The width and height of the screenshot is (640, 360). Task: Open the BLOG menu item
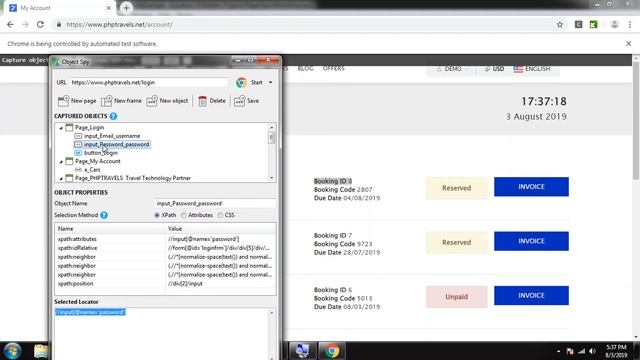(305, 69)
